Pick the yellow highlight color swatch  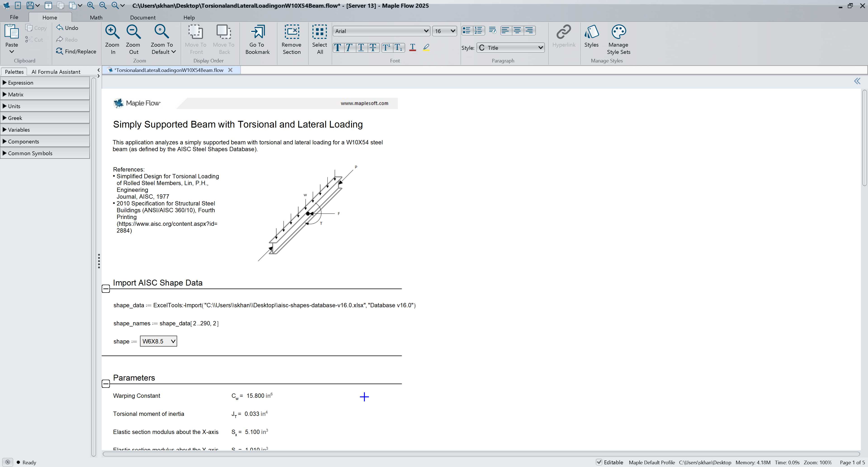(426, 48)
